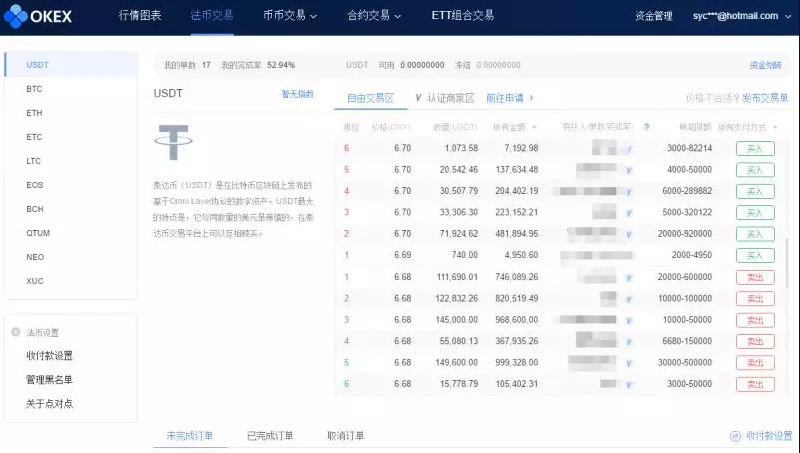Click 卖出 for the 145,000.00 USDT row
This screenshot has height=453, width=800.
coord(755,320)
